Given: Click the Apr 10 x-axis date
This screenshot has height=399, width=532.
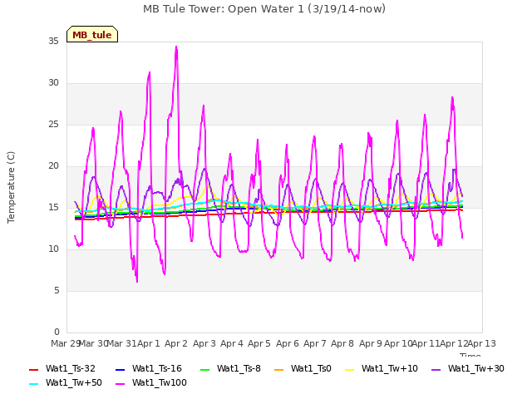Looking at the screenshot, I should [x=399, y=343].
